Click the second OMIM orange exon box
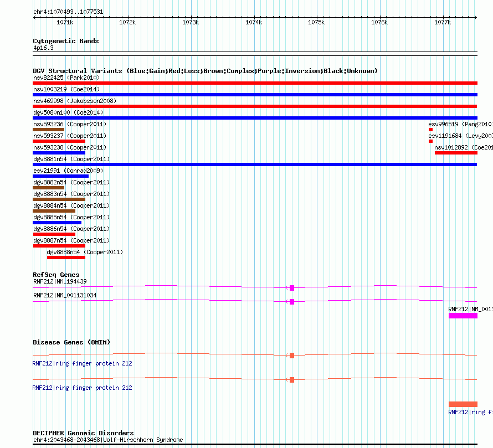The image size is (493, 448). pyautogui.click(x=292, y=380)
